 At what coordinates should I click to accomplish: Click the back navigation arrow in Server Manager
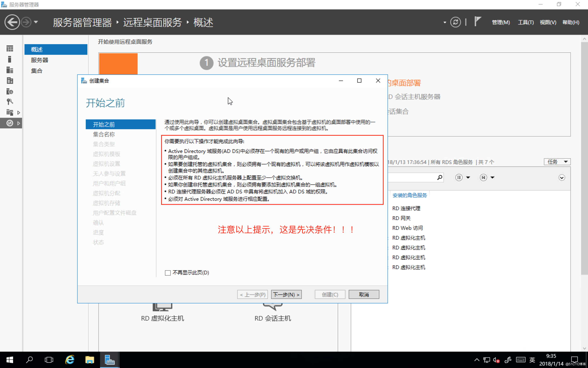tap(12, 22)
